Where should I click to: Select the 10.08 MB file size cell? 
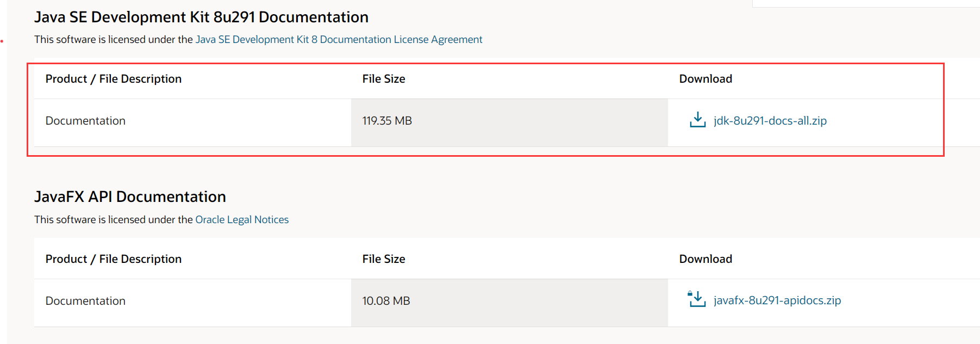(x=509, y=303)
